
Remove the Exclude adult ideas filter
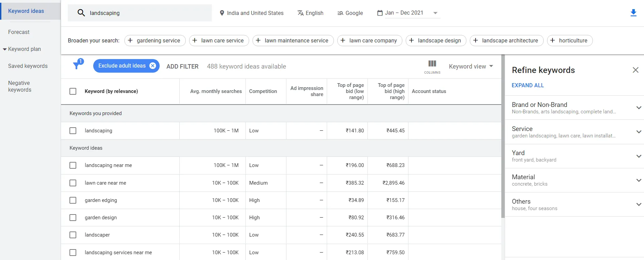153,66
